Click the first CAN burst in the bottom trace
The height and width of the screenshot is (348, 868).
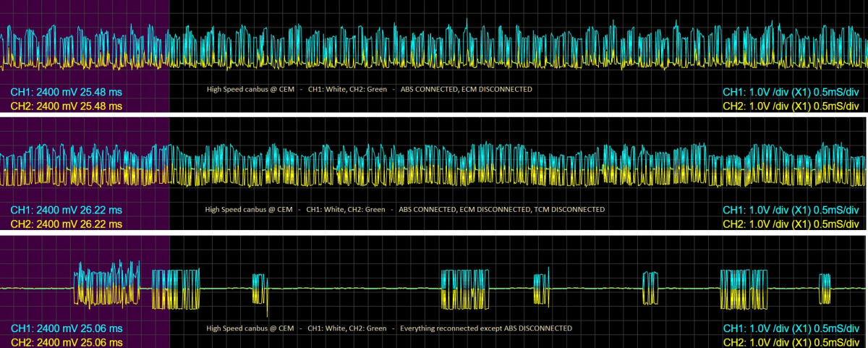(x=107, y=285)
